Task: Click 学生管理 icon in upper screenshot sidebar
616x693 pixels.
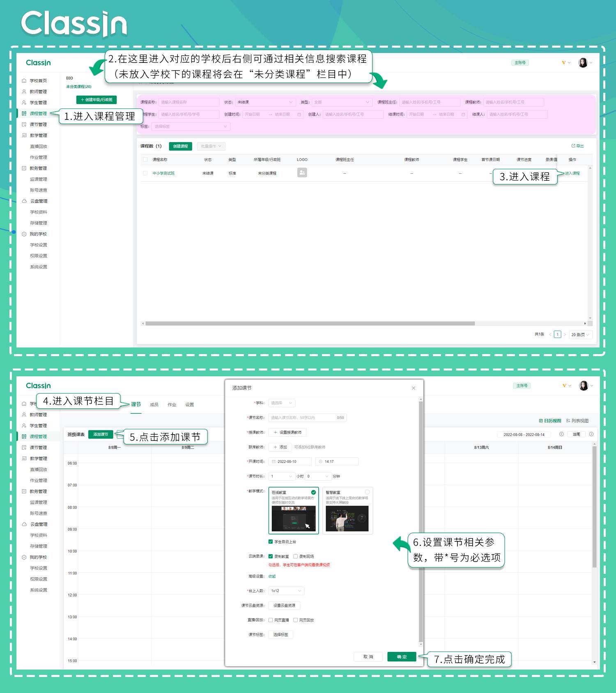Action: pyautogui.click(x=24, y=103)
